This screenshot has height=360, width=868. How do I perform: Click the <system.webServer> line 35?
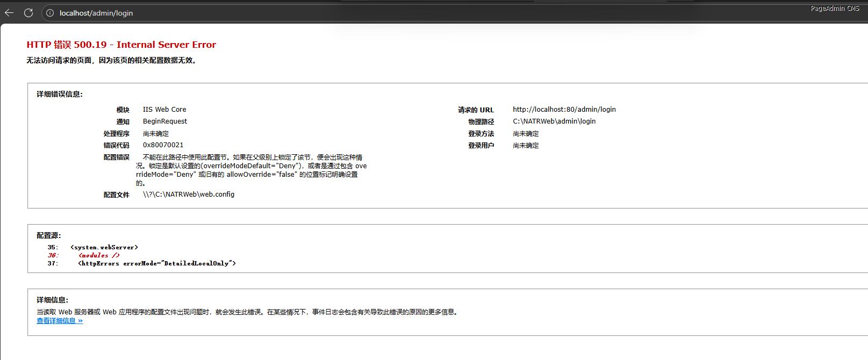[104, 247]
